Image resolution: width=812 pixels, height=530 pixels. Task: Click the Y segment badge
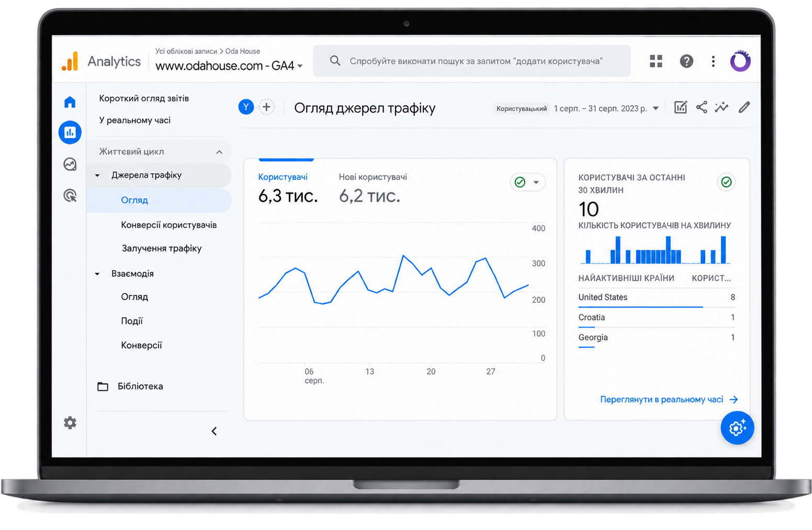pos(246,107)
